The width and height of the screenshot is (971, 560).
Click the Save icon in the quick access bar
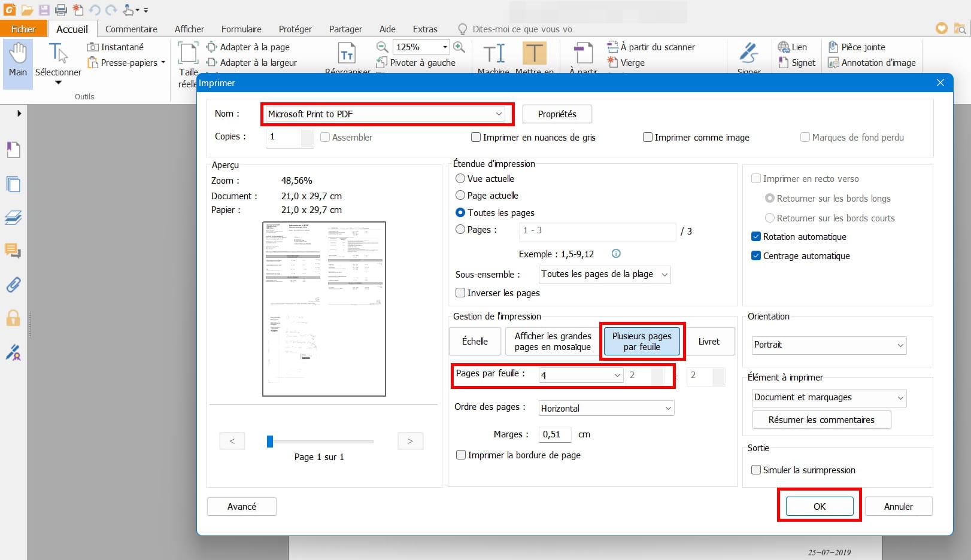[x=44, y=10]
